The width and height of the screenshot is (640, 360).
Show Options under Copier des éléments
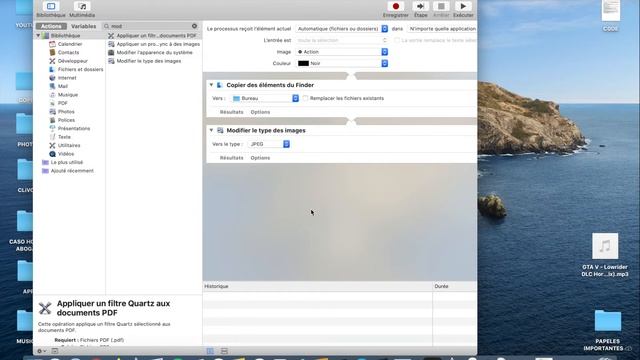260,112
